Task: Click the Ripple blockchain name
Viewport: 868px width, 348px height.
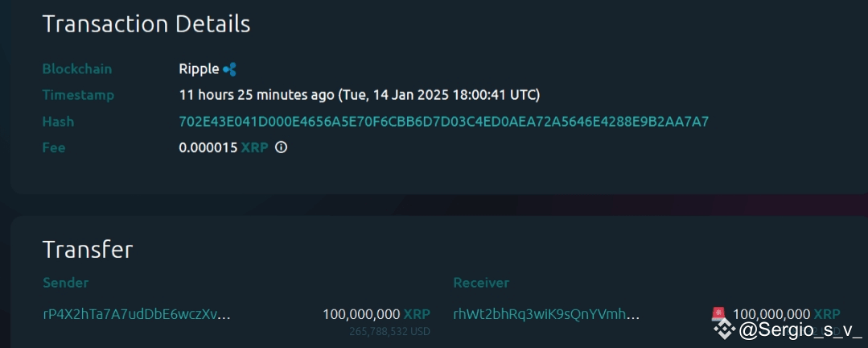Action: point(199,69)
